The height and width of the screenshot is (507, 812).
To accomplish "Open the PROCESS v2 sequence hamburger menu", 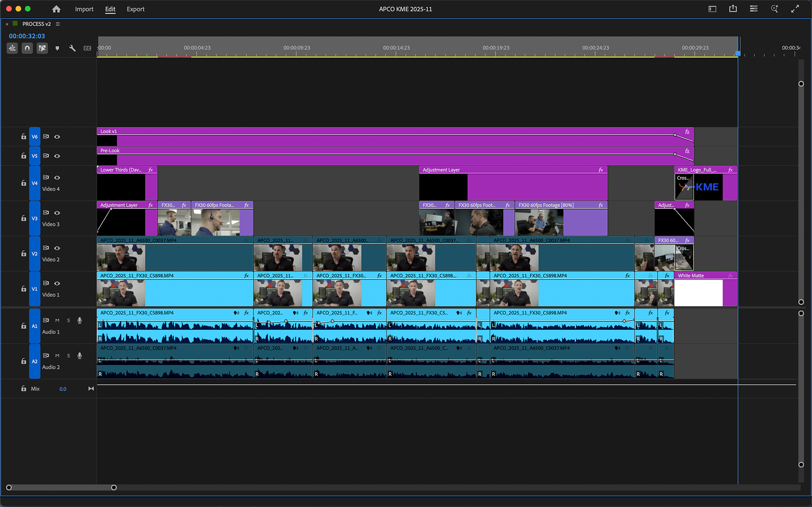I will (x=58, y=24).
